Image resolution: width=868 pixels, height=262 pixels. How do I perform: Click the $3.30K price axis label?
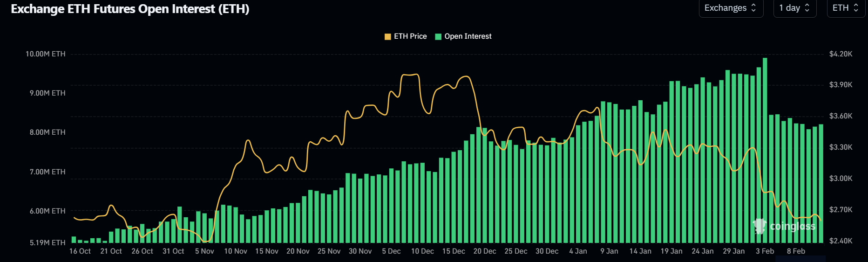point(841,147)
